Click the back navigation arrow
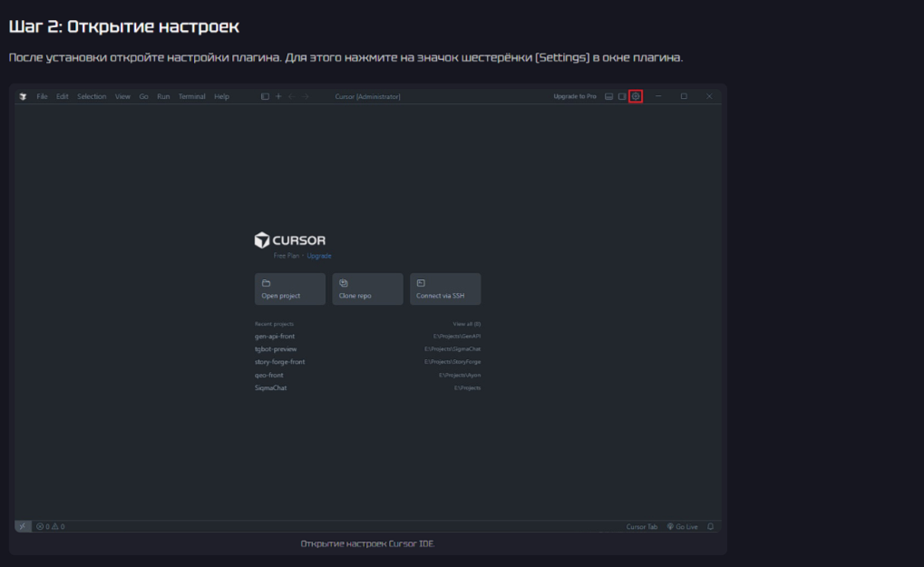Viewport: 924px width, 567px height. pos(292,96)
